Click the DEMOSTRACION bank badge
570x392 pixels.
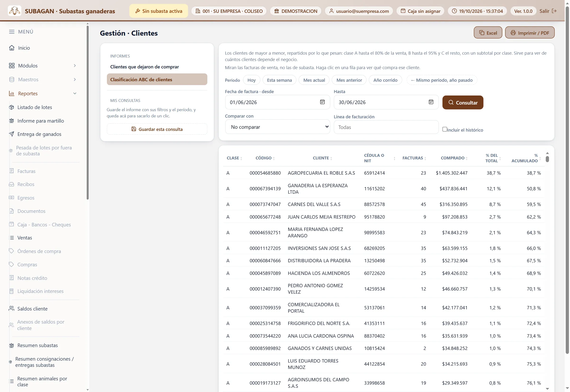295,11
